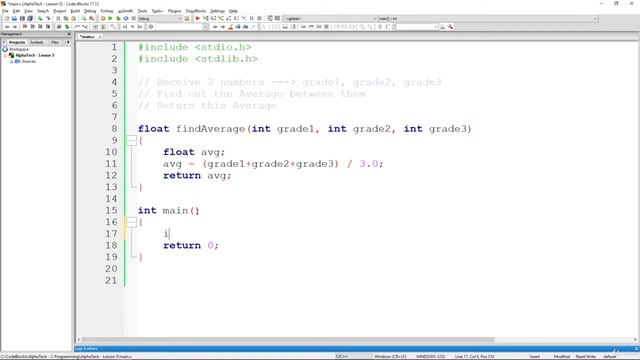640x360 pixels.
Task: Click the horizontal scrollbar in editor
Action: (288, 340)
